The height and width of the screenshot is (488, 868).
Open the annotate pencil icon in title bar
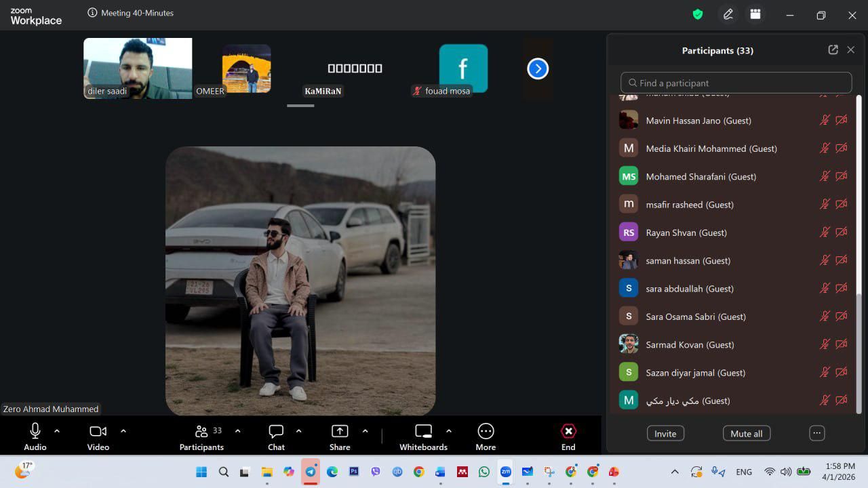(x=728, y=14)
